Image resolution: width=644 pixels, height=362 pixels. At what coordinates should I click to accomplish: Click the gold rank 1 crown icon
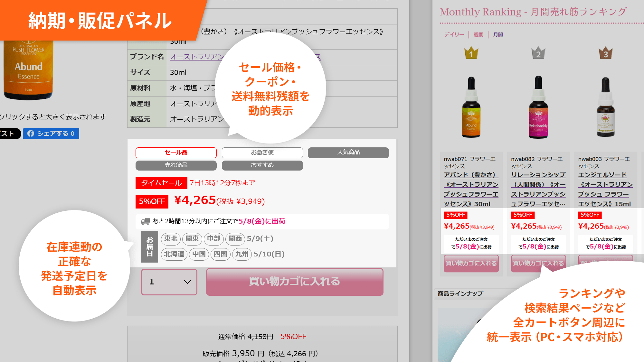[471, 53]
